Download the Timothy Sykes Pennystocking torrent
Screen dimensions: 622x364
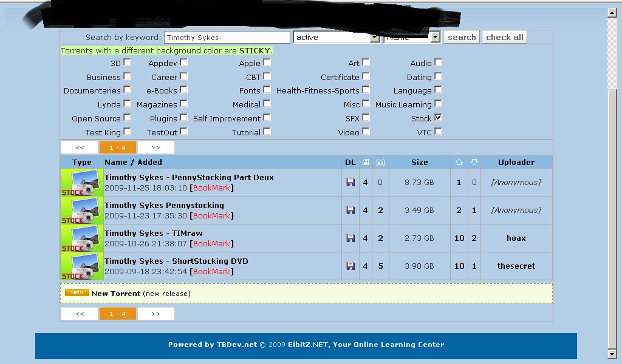[x=350, y=210]
